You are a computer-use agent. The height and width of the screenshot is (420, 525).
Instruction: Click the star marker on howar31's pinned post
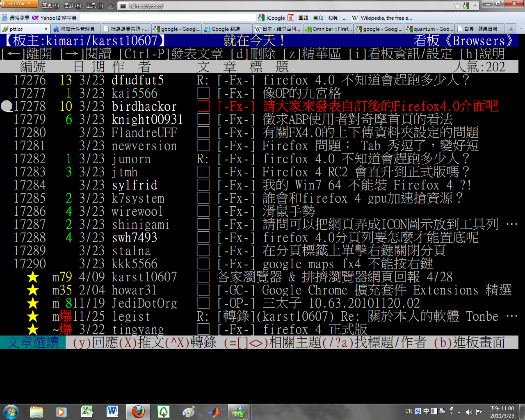[x=33, y=290]
